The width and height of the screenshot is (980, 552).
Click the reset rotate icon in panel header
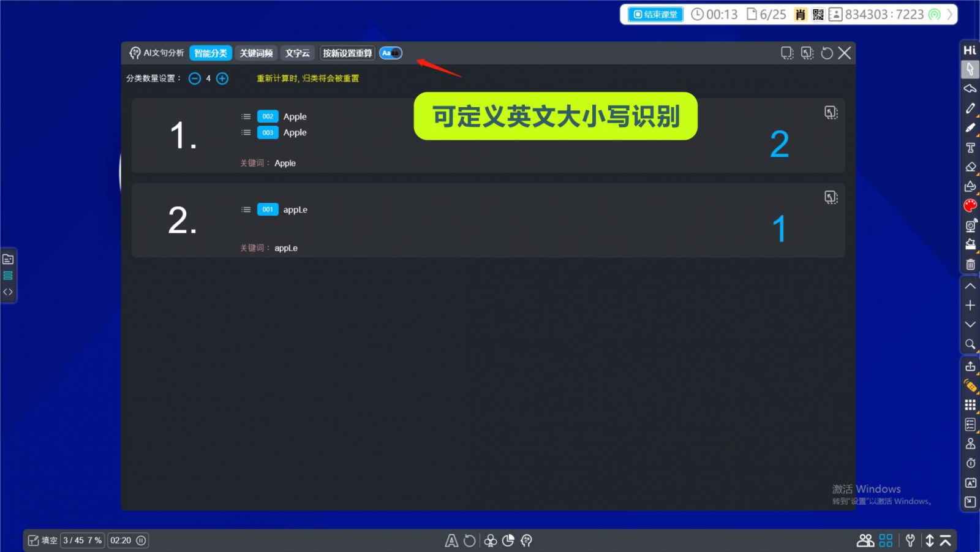(x=827, y=53)
